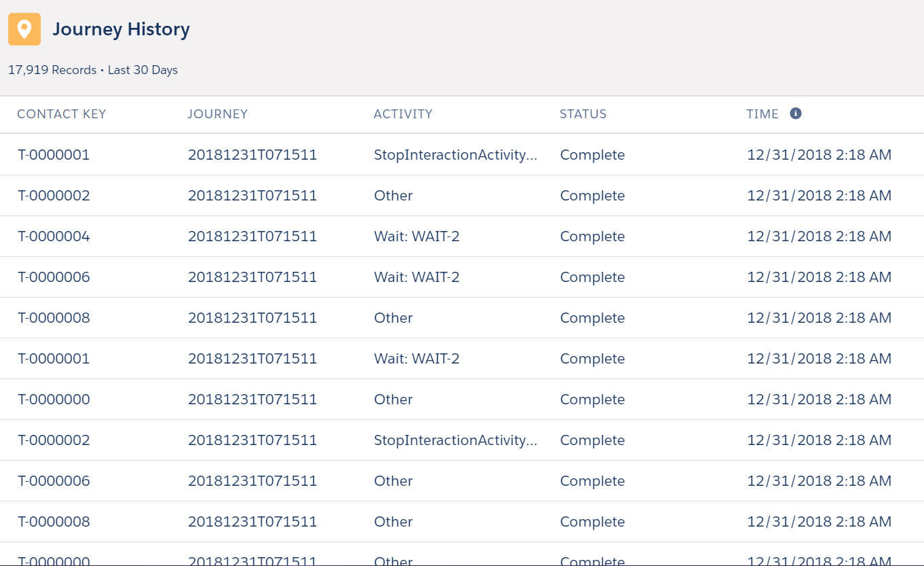Click journey value in T-0000002 Other row
This screenshot has width=924, height=566.
(253, 196)
